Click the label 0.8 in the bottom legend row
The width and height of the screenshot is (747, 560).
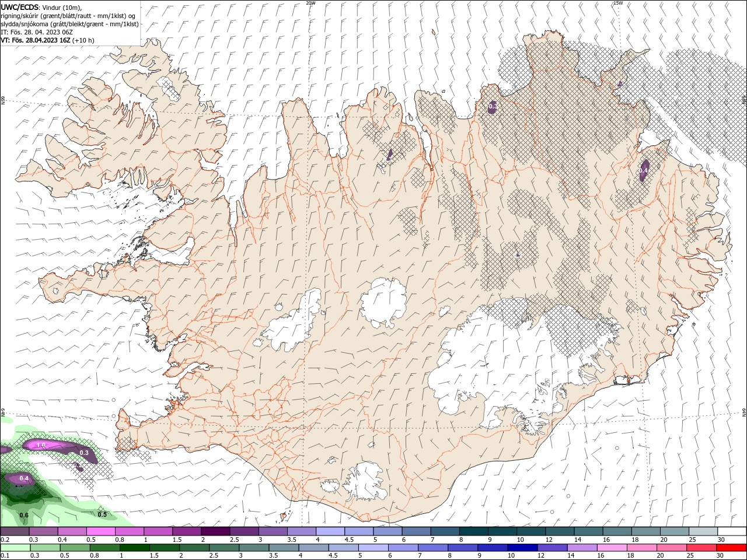tap(95, 555)
